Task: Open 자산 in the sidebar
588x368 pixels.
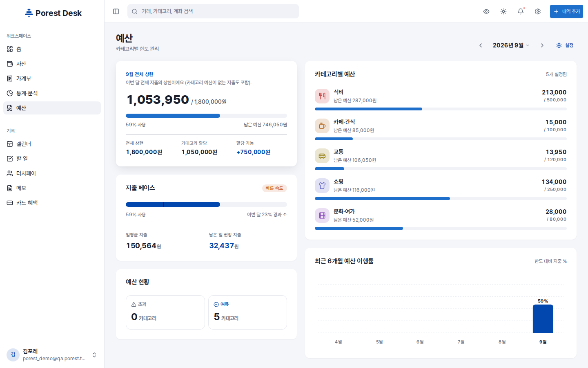Action: [x=52, y=64]
